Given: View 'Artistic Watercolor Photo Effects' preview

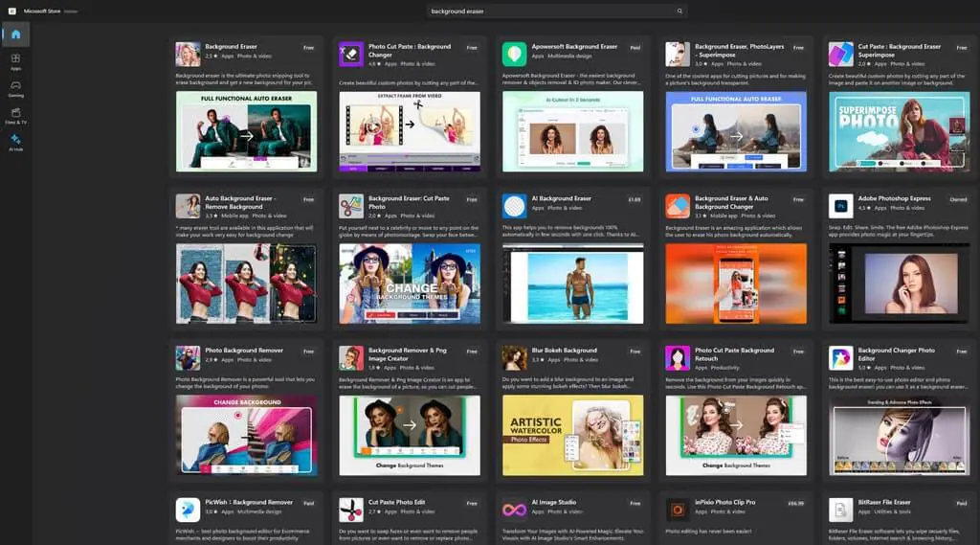Looking at the screenshot, I should 572,436.
